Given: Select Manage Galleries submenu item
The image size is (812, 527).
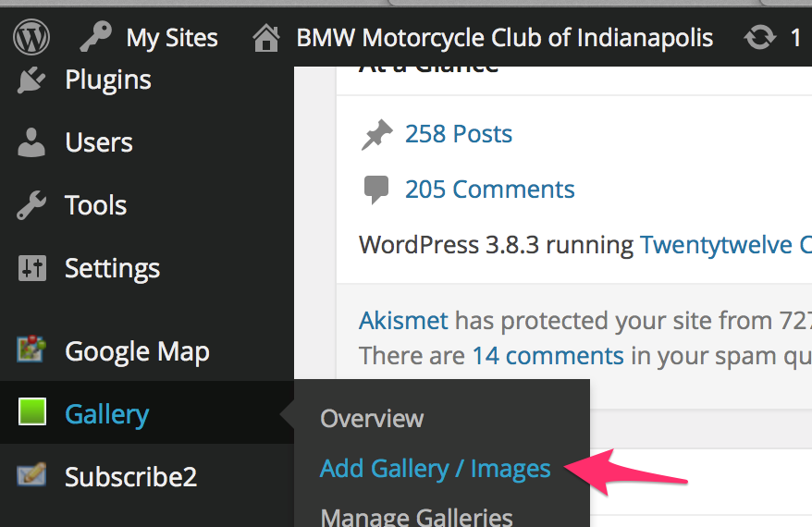Looking at the screenshot, I should [x=417, y=516].
